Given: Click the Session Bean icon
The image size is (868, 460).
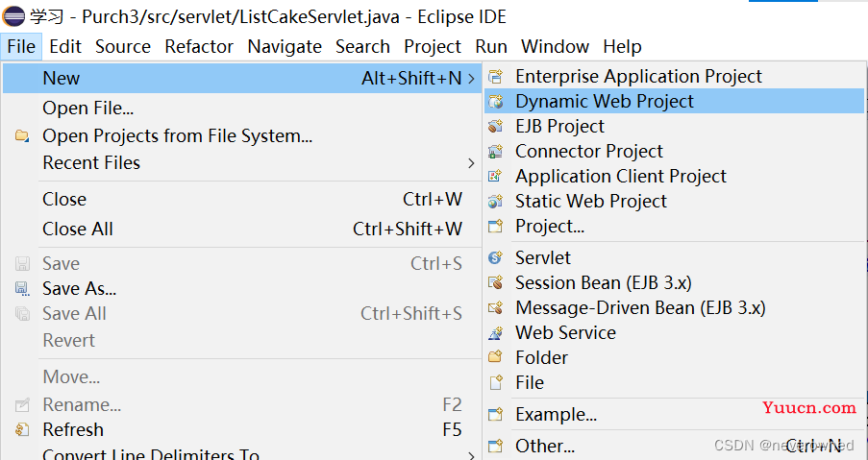Looking at the screenshot, I should coord(495,282).
